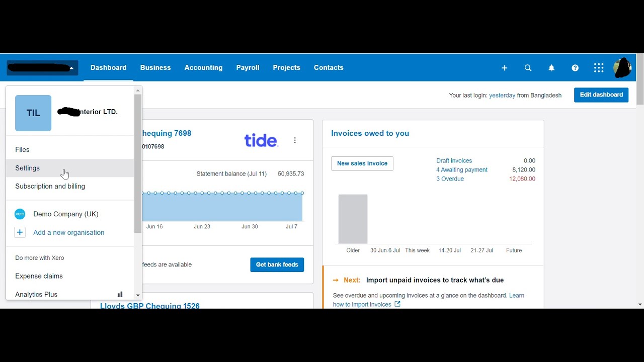Switch to Demo Company (UK)
644x362 pixels.
[x=70, y=214]
